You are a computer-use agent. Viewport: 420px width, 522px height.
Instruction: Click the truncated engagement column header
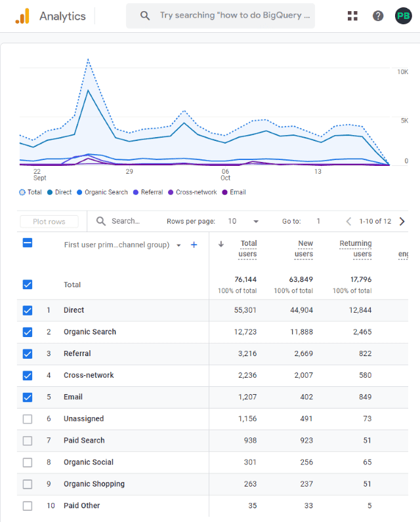403,254
